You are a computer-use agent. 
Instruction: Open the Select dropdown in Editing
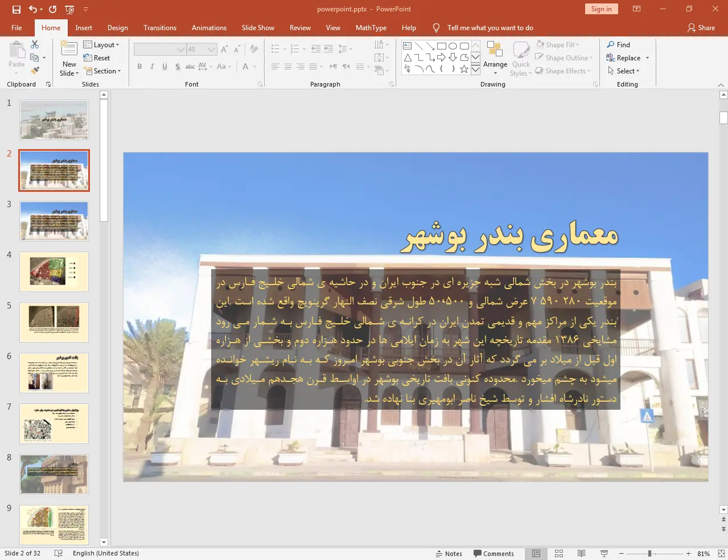[x=624, y=71]
